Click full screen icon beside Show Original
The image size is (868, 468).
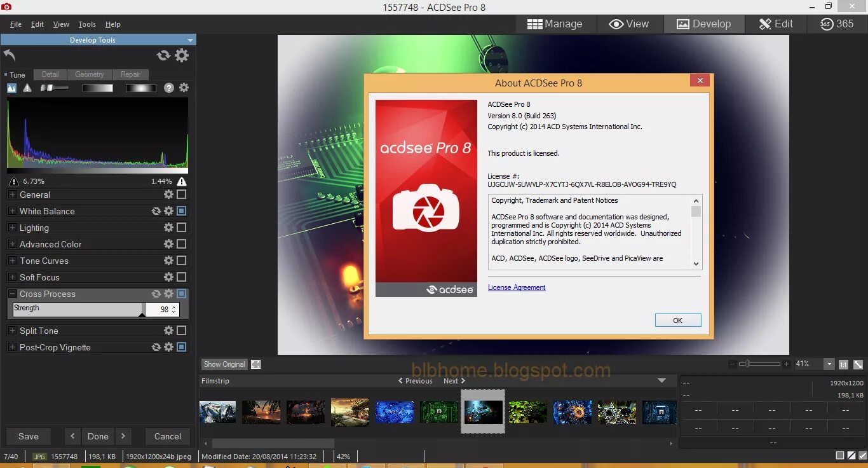tap(255, 364)
